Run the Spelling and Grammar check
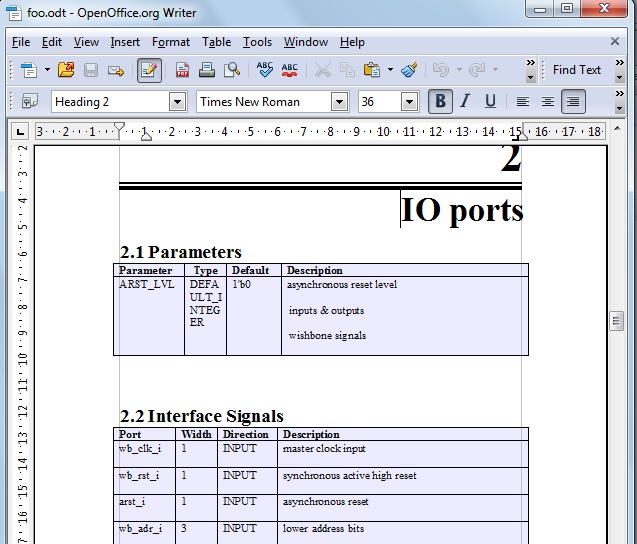 (x=265, y=70)
